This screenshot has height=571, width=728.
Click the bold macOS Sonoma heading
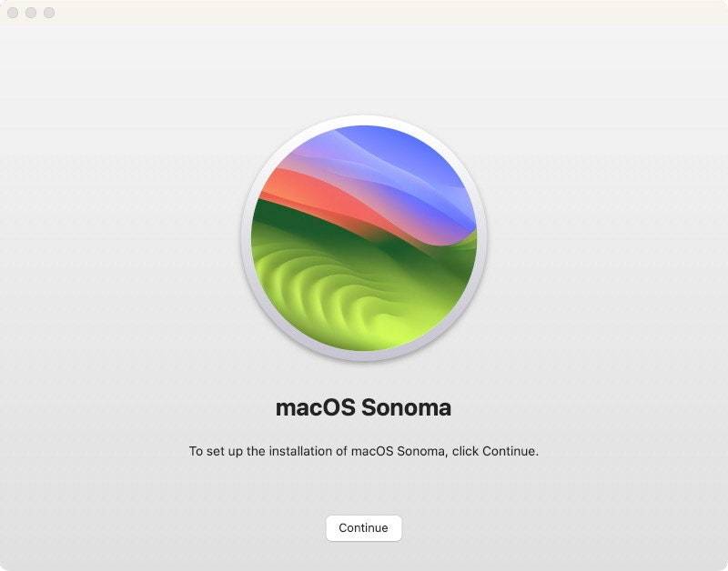click(363, 407)
